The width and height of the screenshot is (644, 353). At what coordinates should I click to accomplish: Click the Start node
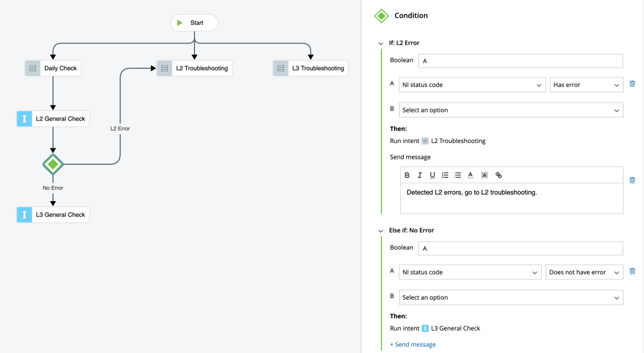(x=195, y=23)
